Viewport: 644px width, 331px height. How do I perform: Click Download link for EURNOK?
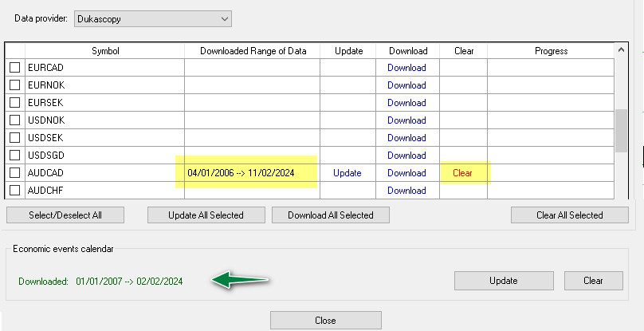tap(406, 85)
